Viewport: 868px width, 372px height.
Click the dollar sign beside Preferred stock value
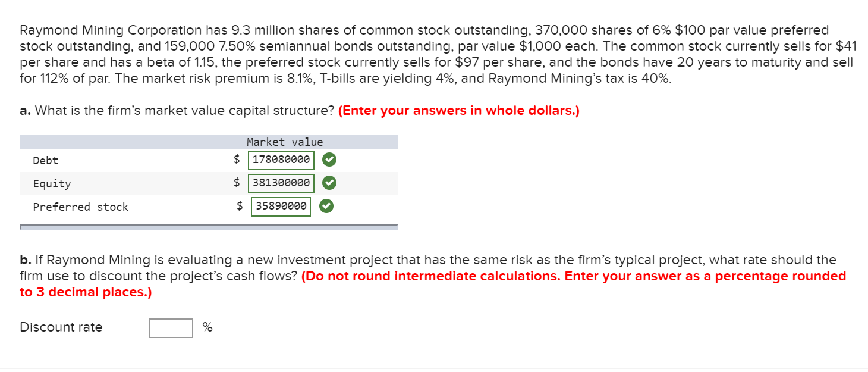coord(240,206)
